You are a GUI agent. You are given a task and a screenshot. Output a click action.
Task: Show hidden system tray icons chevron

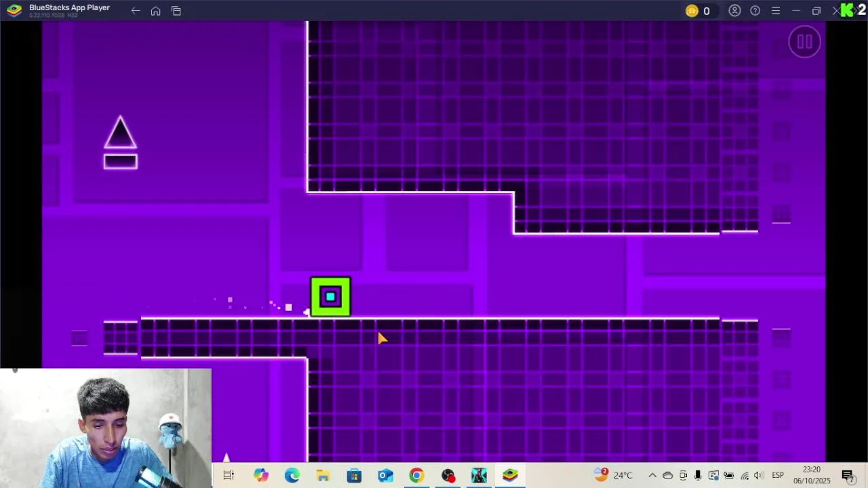(x=652, y=476)
